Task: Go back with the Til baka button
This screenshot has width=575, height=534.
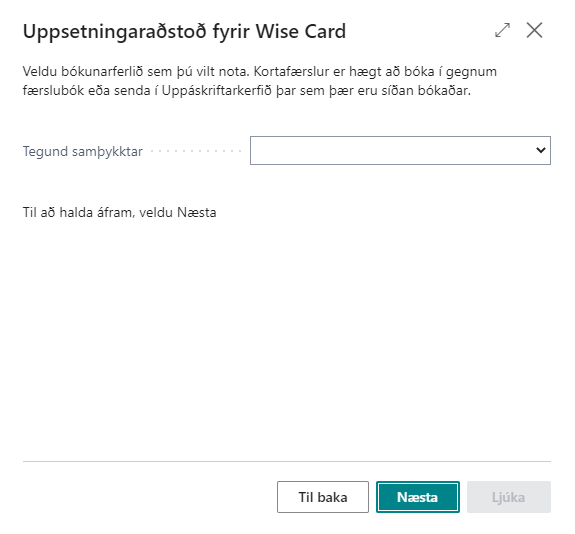Action: (x=323, y=497)
